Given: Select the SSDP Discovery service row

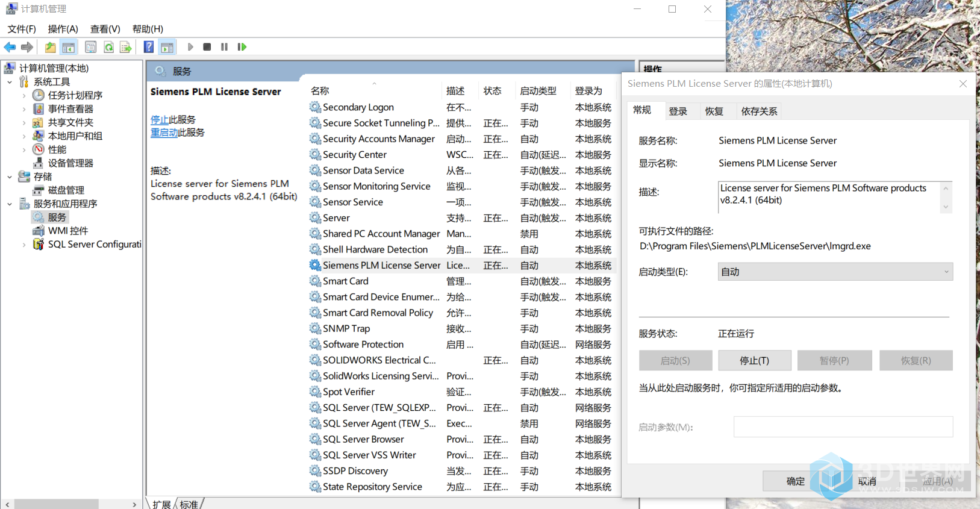Looking at the screenshot, I should 462,471.
